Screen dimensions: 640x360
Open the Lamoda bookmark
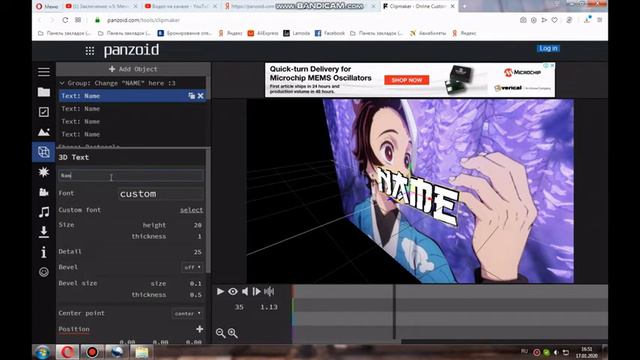tap(297, 33)
